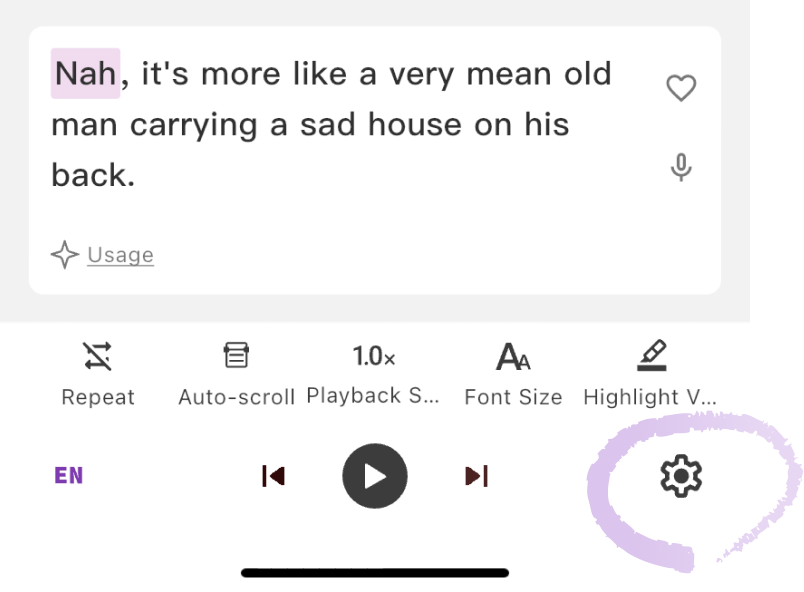The height and width of the screenshot is (592, 804).
Task: Switch the EN language toggle
Action: 69,476
